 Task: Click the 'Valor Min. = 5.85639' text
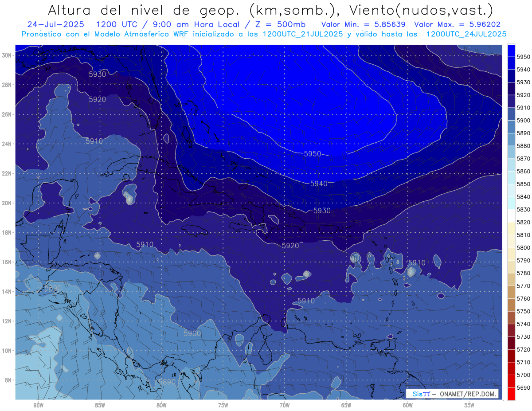(x=364, y=24)
